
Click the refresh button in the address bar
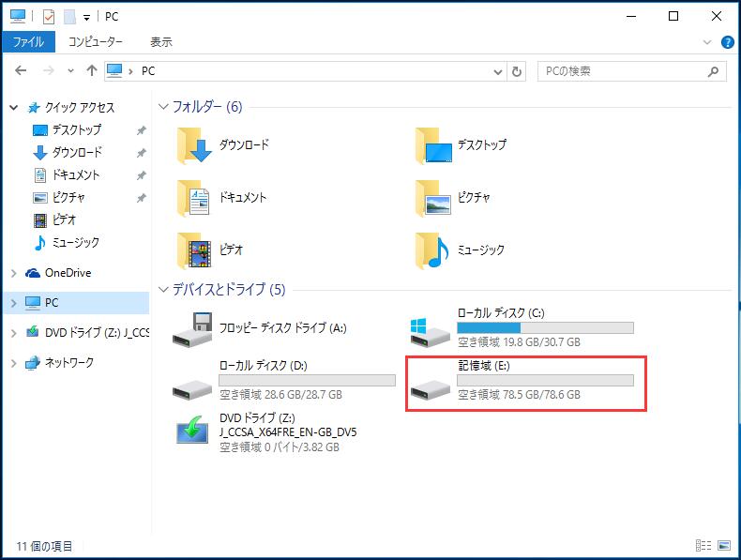517,71
